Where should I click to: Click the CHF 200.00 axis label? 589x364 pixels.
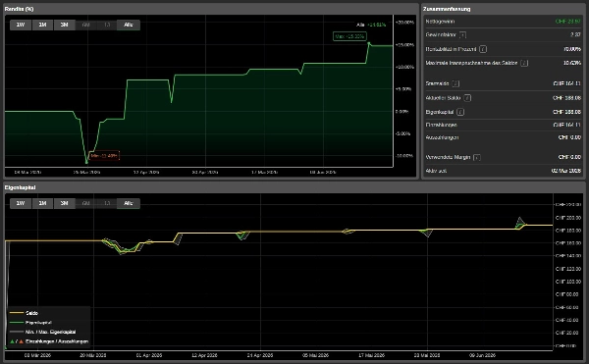568,218
